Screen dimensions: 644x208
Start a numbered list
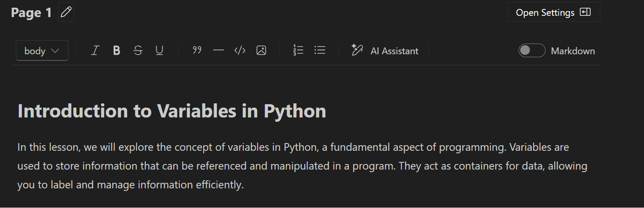pyautogui.click(x=298, y=50)
